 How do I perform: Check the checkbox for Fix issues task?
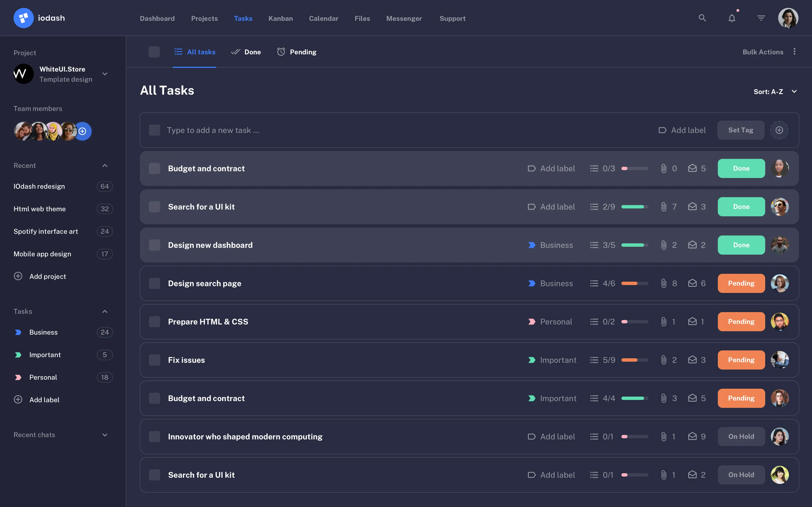(155, 359)
